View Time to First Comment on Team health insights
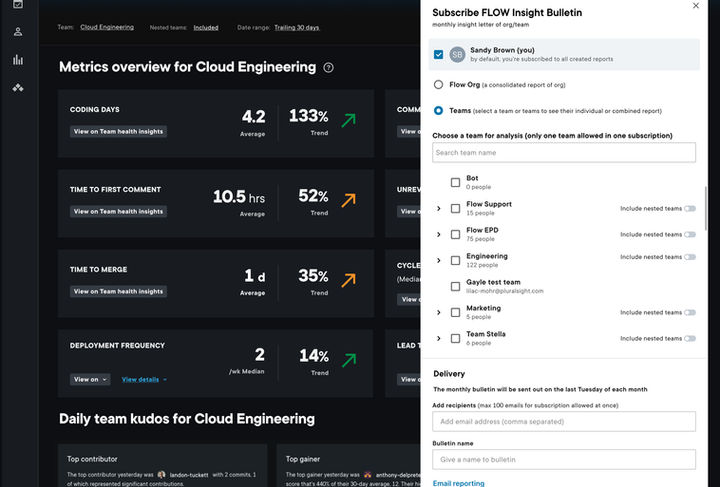Image resolution: width=720 pixels, height=487 pixels. point(118,211)
